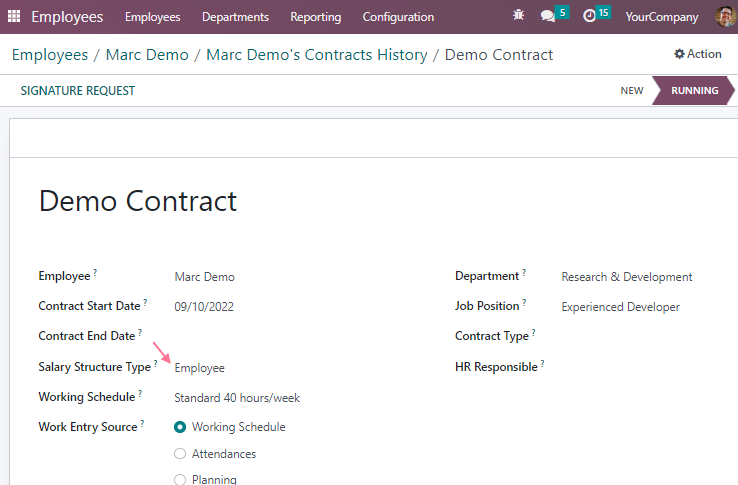The height and width of the screenshot is (485, 738).
Task: Open the Departments menu item
Action: pyautogui.click(x=235, y=17)
